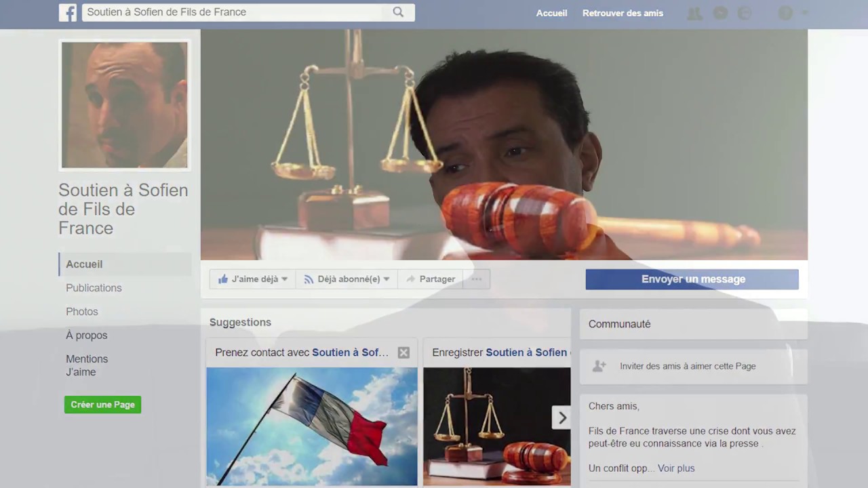
Task: Open the French flag suggestion image
Action: (312, 426)
